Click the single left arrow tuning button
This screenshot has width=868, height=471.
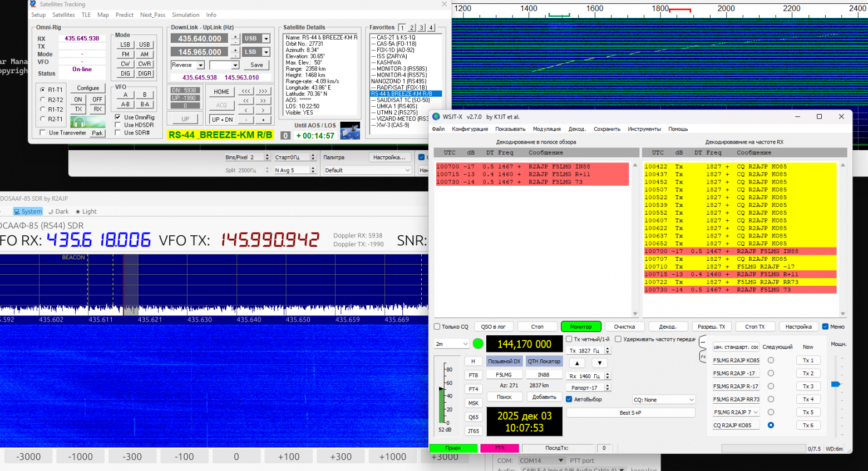click(x=246, y=110)
